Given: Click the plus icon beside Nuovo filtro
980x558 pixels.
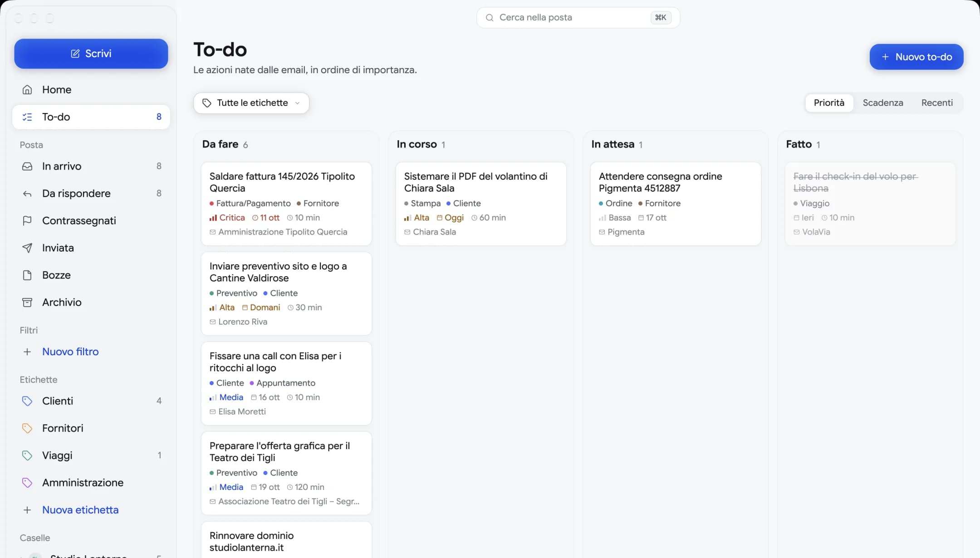Looking at the screenshot, I should (27, 352).
